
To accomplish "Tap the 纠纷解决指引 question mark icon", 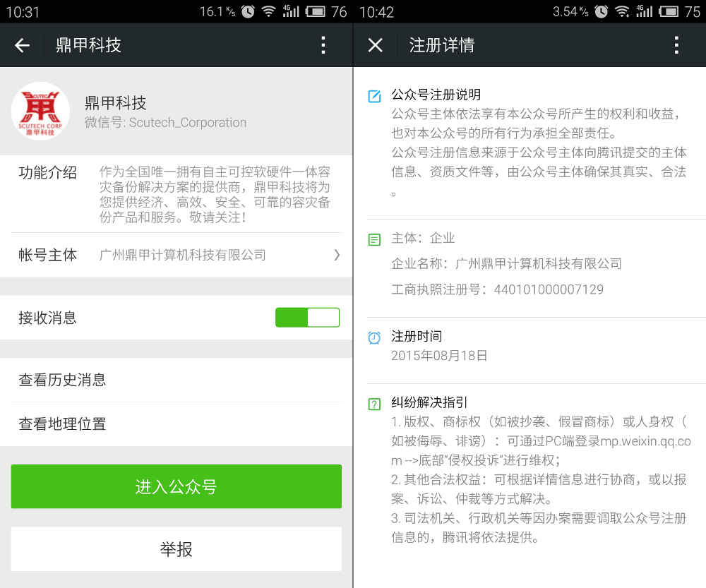I will point(374,404).
